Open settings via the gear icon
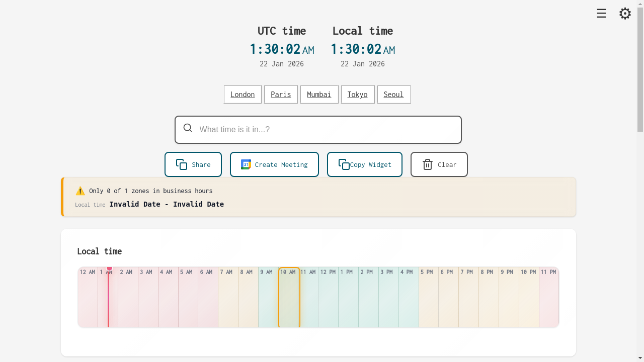This screenshot has height=362, width=644. coord(625,14)
